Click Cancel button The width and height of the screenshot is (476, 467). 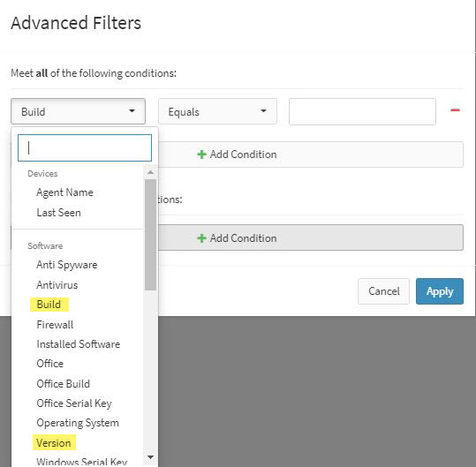383,291
